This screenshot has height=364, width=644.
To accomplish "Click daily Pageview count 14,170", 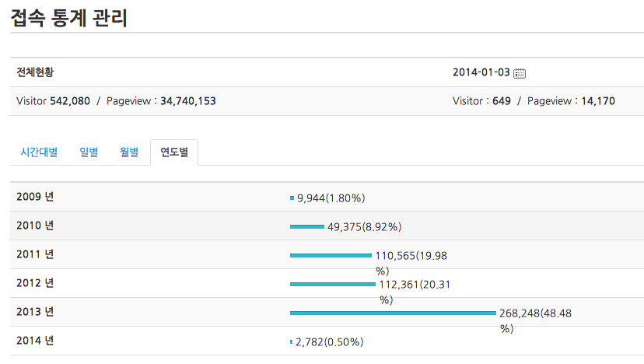I will click(x=598, y=101).
